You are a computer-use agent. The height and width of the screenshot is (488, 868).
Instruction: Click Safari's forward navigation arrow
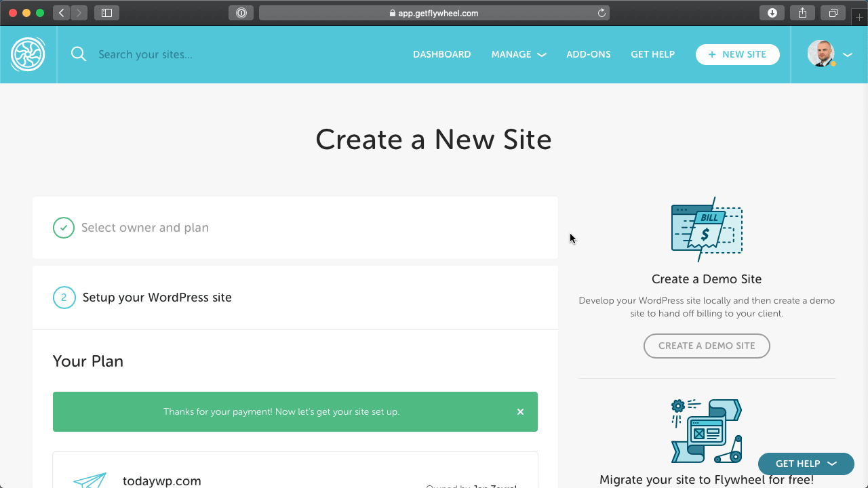click(79, 13)
